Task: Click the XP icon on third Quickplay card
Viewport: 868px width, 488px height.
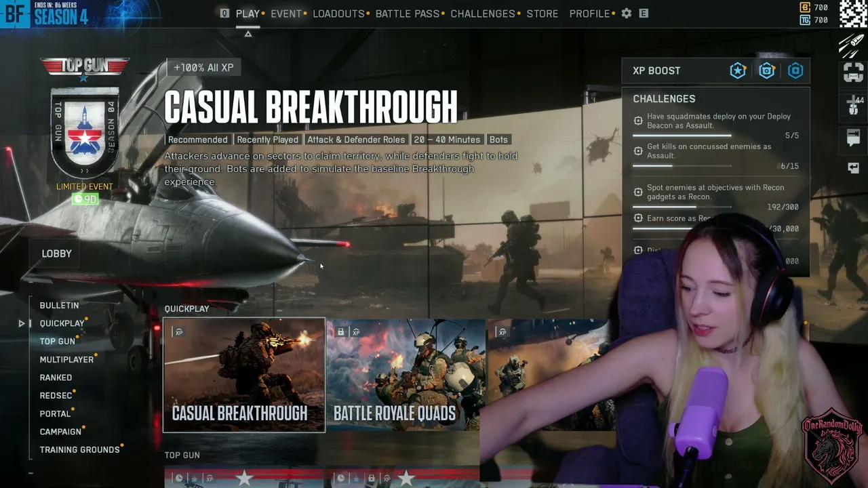Action: coord(502,332)
